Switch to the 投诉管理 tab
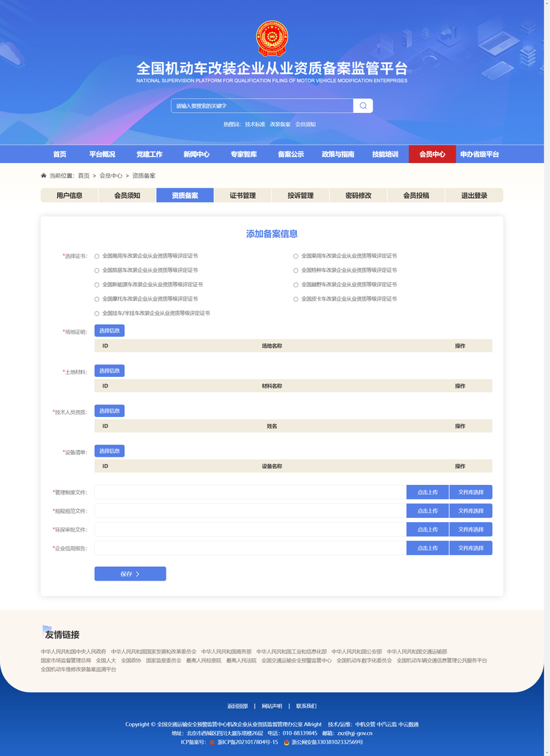The height and width of the screenshot is (756, 550). (x=301, y=195)
